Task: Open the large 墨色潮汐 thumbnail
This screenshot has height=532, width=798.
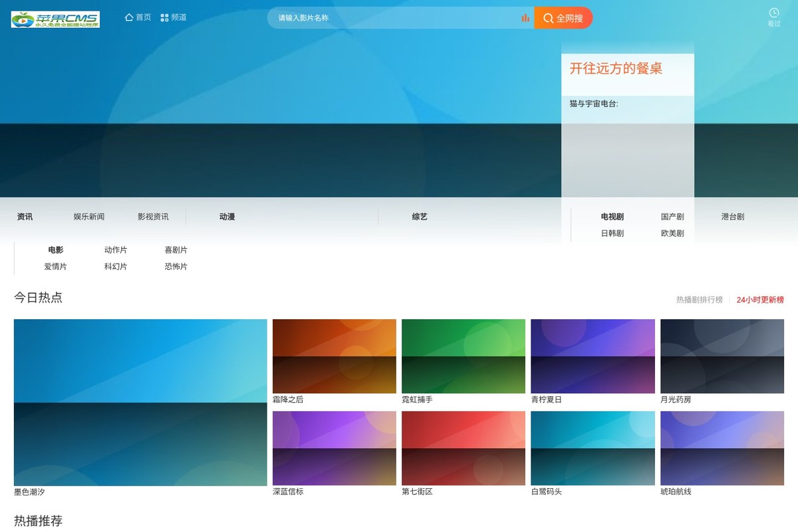Action: (x=140, y=402)
